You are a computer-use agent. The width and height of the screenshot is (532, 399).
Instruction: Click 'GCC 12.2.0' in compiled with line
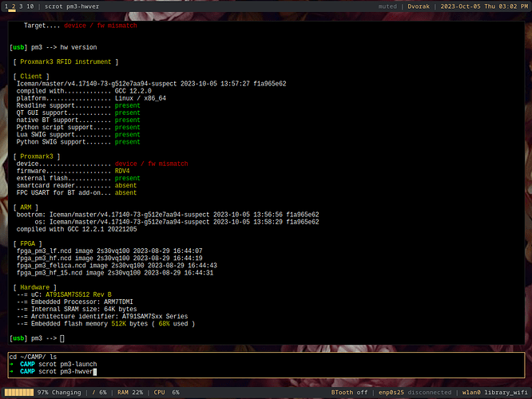133,91
